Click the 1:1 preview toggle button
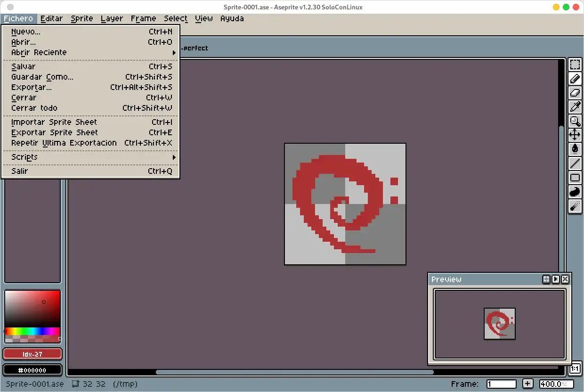Image resolution: width=584 pixels, height=392 pixels. pyautogui.click(x=575, y=369)
